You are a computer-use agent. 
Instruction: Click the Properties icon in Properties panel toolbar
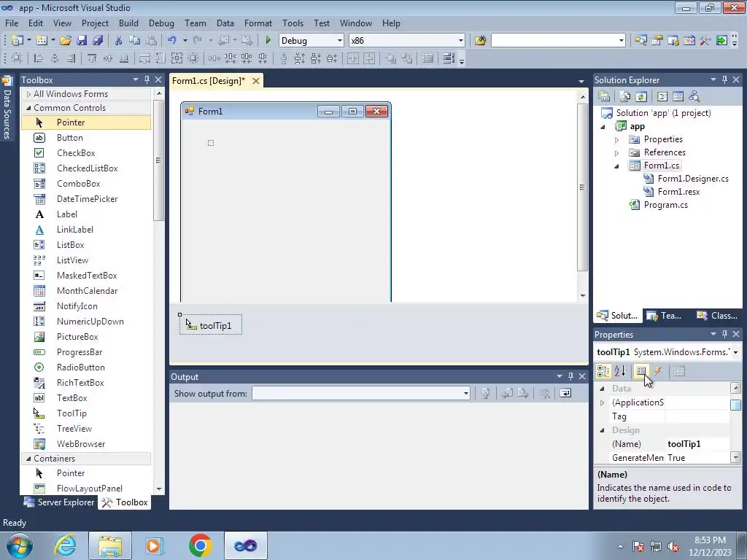[x=641, y=371]
